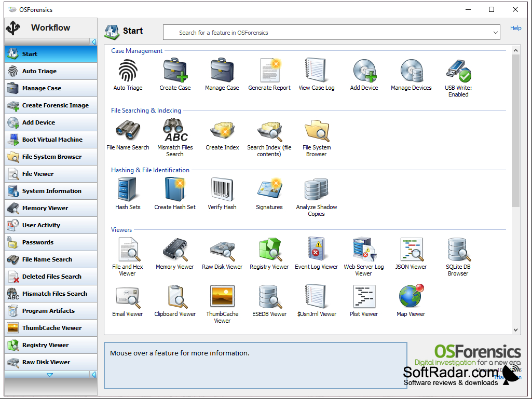Screen dimensions: 532x399
Task: Select Memory Viewer in Workflow sidebar
Action: point(51,208)
